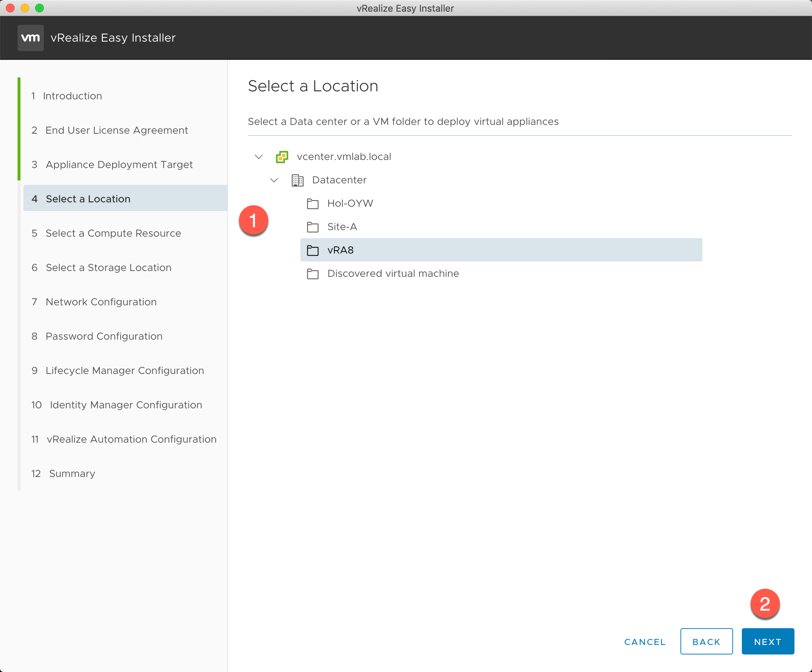Click the vCenter server icon beside vcenter.vmlab.local
Image resolution: width=812 pixels, height=672 pixels.
282,157
